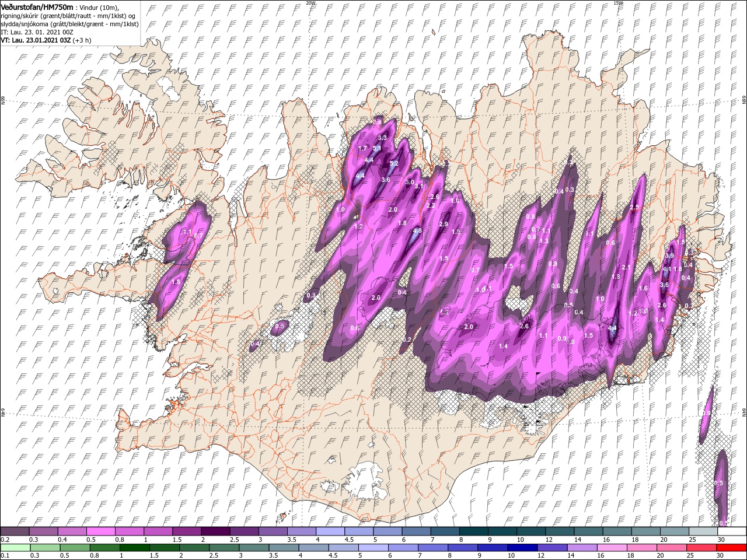Click the 1.3 snowfall value on the map
This screenshot has height=560, width=747.
[544, 240]
